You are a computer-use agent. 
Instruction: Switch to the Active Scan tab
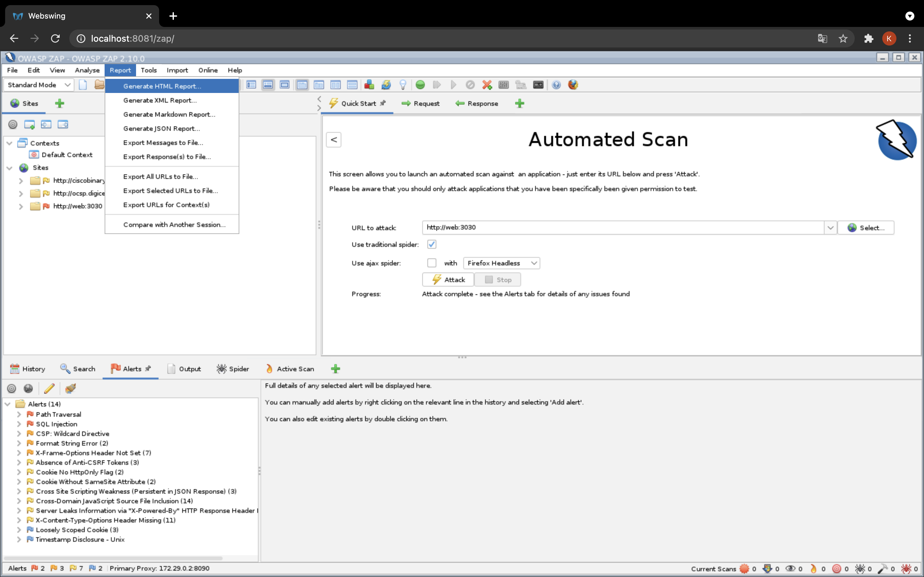tap(290, 369)
